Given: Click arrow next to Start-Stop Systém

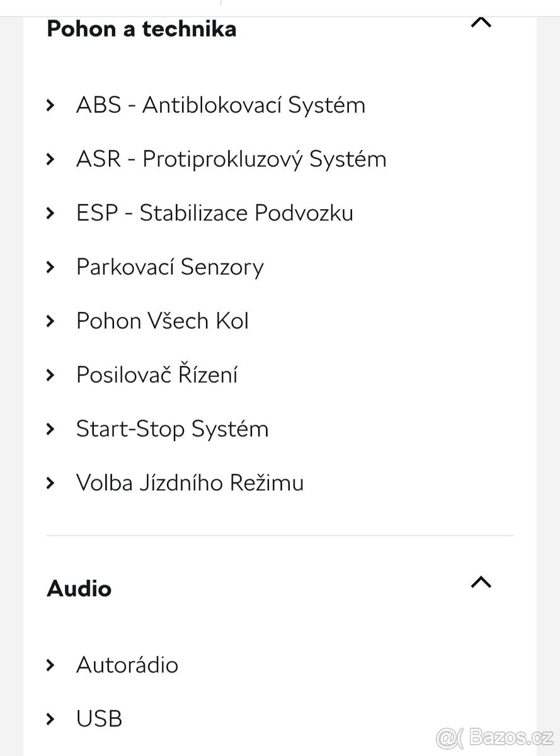Looking at the screenshot, I should click(51, 430).
